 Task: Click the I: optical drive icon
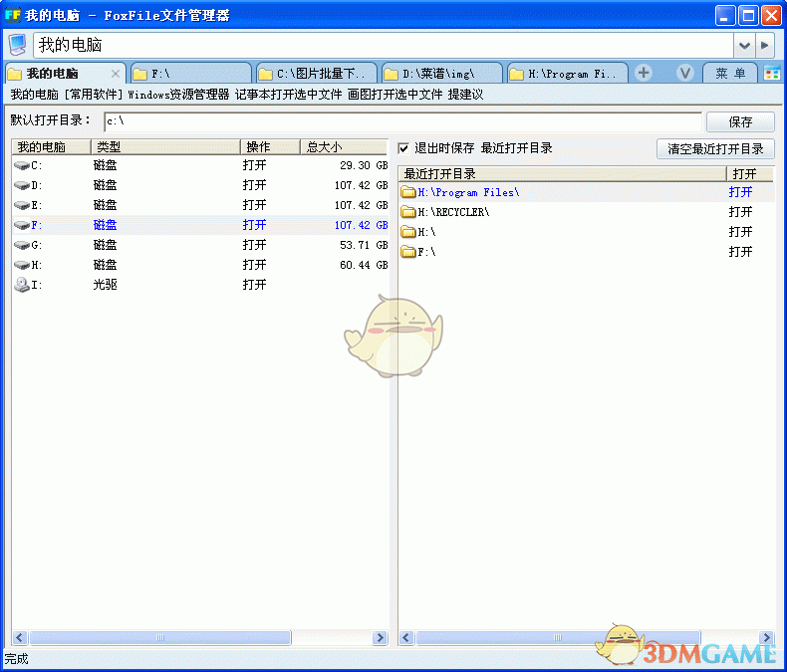click(22, 285)
